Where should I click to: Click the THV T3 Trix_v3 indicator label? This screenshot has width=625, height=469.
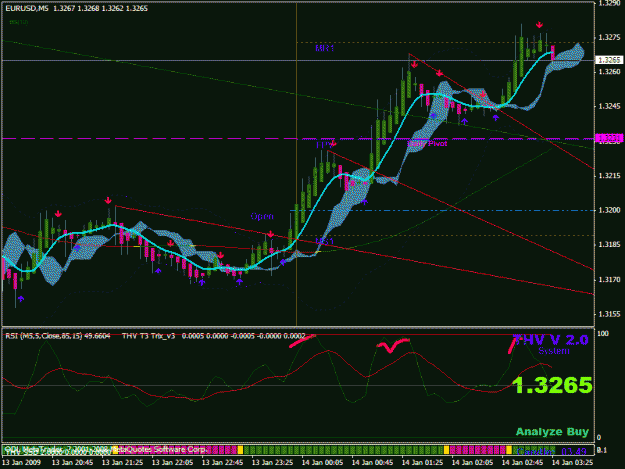148,336
